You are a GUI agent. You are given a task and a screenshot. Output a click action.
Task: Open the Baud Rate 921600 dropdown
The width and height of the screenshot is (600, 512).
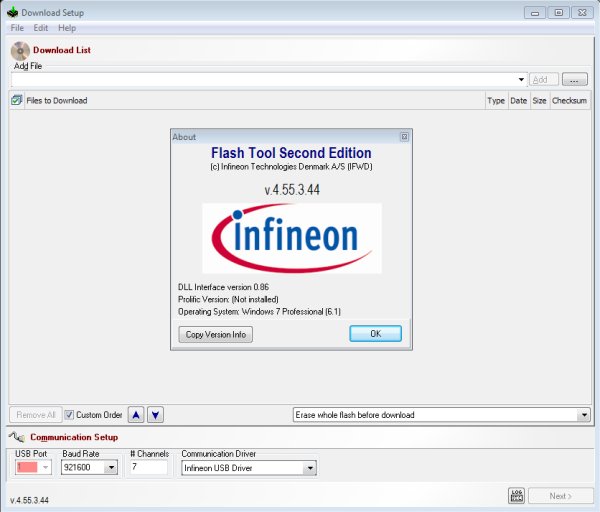tap(89, 467)
